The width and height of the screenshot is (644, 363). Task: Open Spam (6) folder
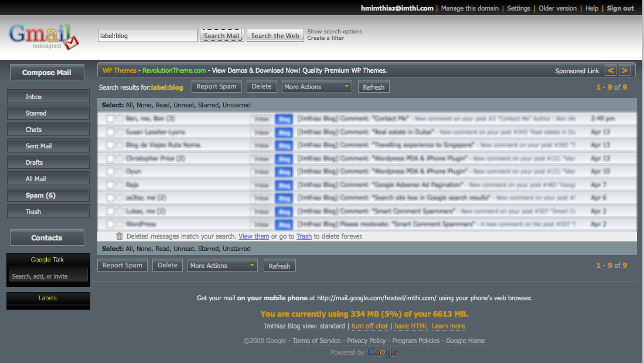click(x=48, y=195)
